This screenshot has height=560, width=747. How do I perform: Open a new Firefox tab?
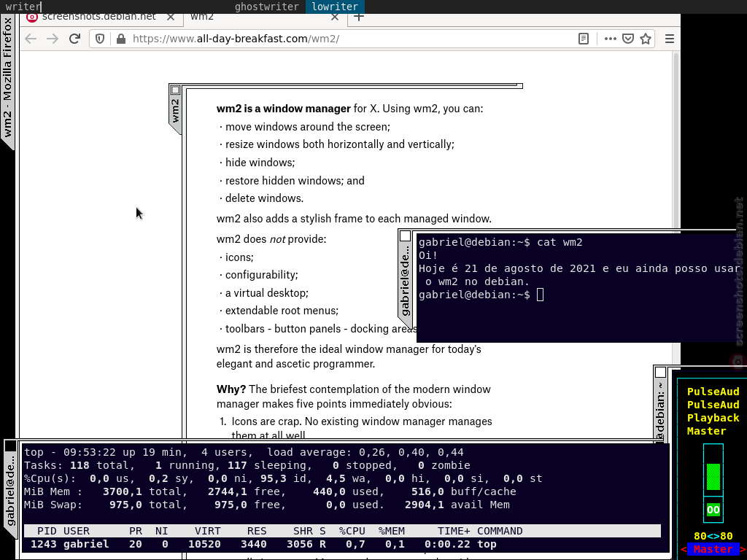click(359, 17)
